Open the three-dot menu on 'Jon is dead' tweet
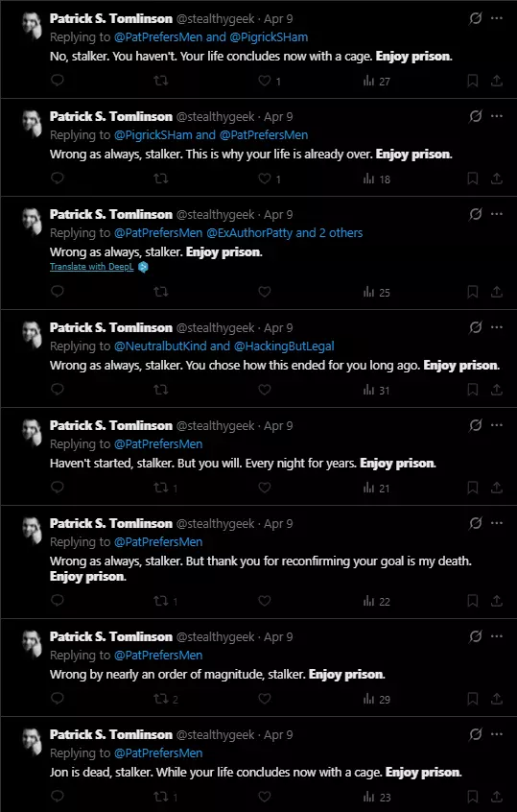Screen dimensions: 517x812 tap(497, 734)
